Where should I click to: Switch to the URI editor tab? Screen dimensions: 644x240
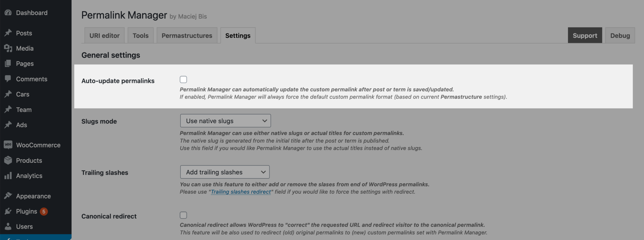pyautogui.click(x=104, y=36)
